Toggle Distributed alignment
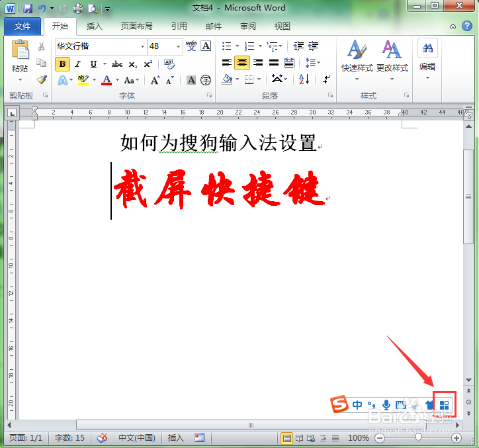 (x=289, y=63)
